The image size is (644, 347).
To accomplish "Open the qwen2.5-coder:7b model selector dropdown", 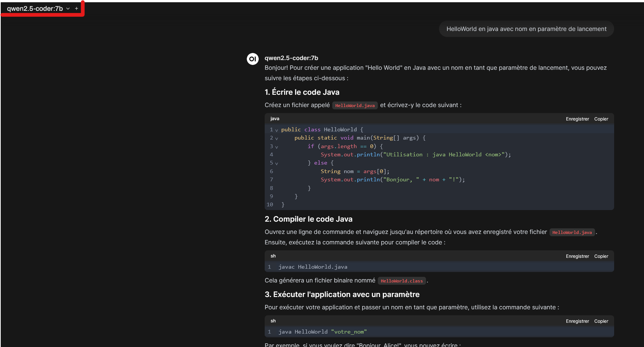I will pyautogui.click(x=38, y=9).
